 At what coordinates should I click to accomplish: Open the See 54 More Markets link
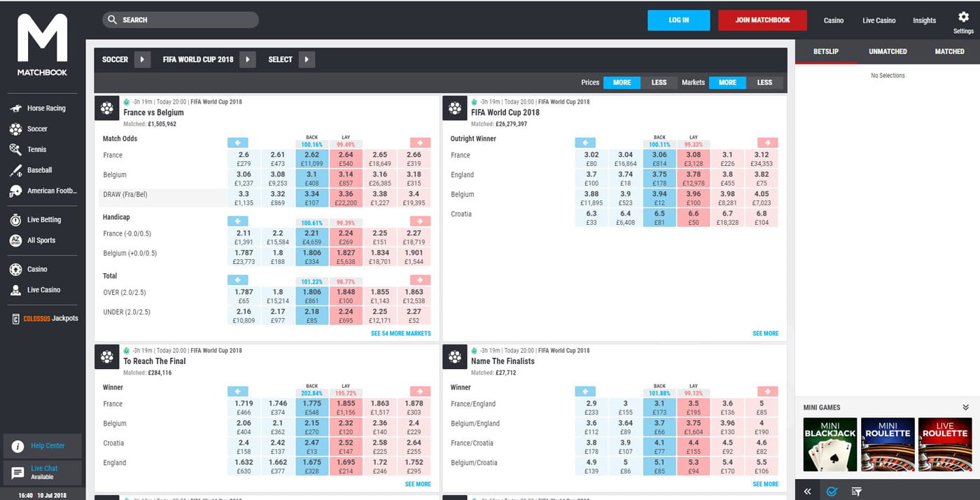click(401, 333)
